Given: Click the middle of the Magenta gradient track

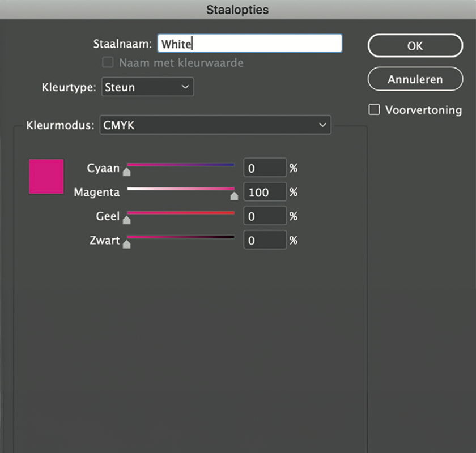Looking at the screenshot, I should click(180, 189).
